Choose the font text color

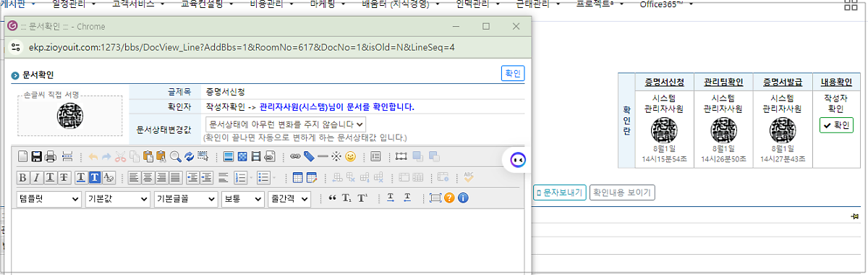tap(81, 177)
